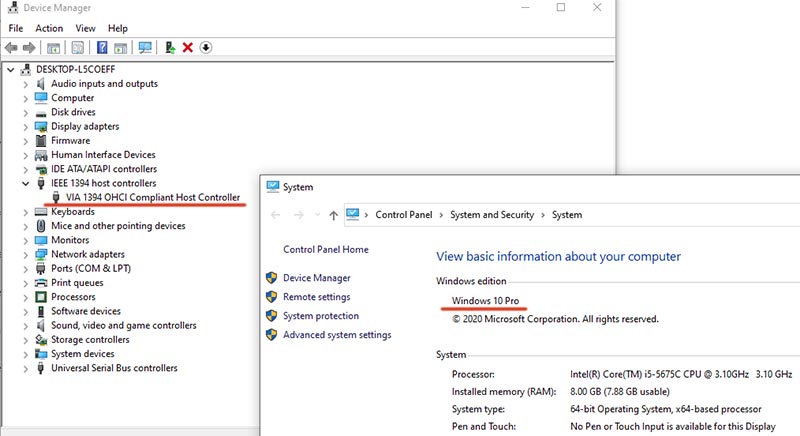Viewport: 800px width, 436px height.
Task: Expand Ports (COM & LPT) chevron
Action: pos(26,269)
